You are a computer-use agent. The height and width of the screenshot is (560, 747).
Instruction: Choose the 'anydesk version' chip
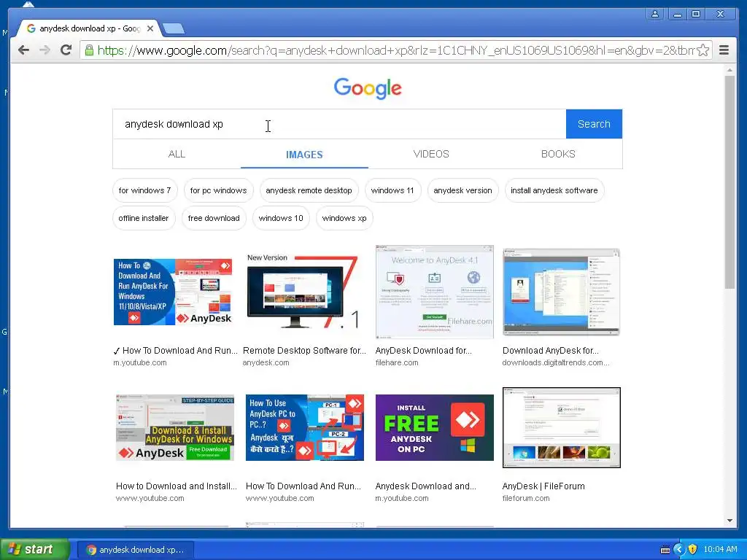pos(462,190)
